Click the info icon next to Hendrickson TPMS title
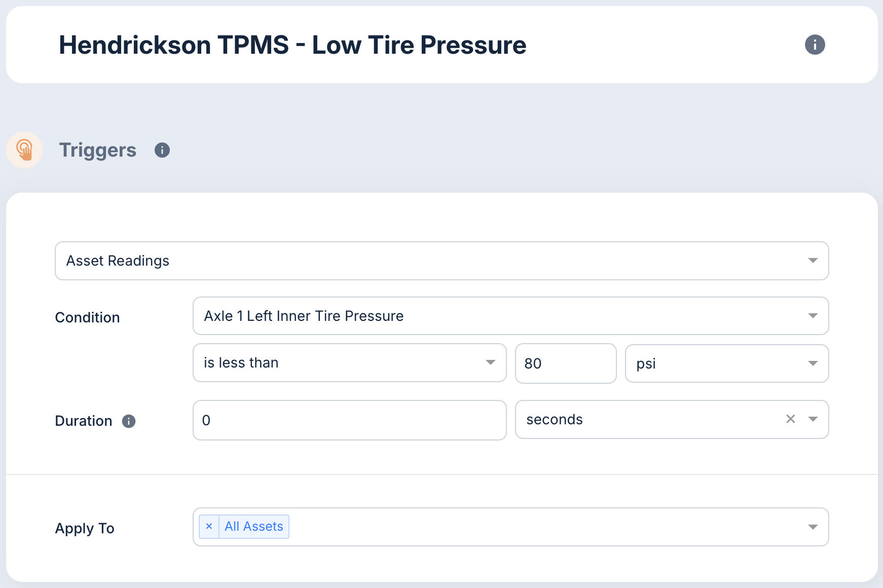The height and width of the screenshot is (588, 883). [x=815, y=45]
